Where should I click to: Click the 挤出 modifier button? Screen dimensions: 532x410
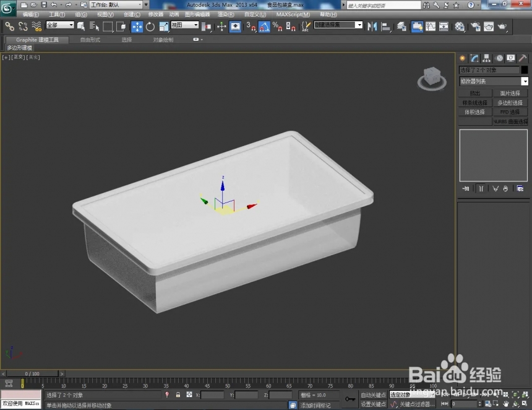click(475, 93)
